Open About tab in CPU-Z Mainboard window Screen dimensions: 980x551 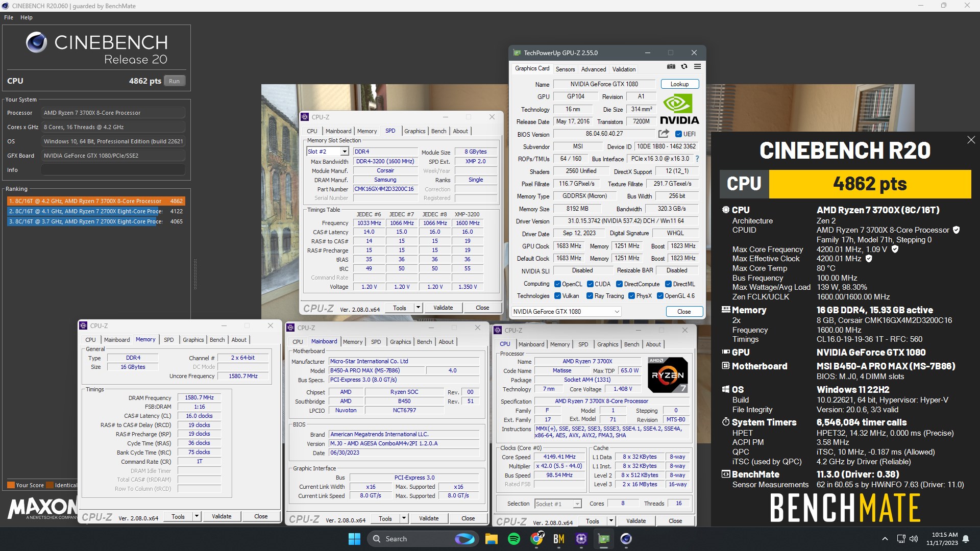pyautogui.click(x=446, y=342)
